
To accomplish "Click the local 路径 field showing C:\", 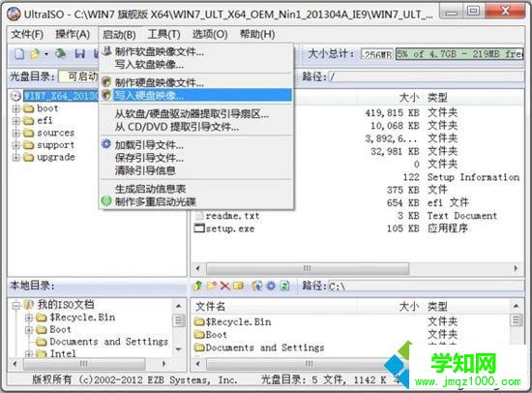I will pyautogui.click(x=426, y=287).
